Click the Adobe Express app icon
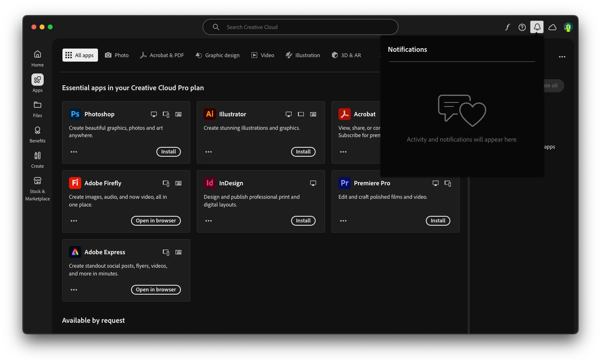 [x=75, y=252]
